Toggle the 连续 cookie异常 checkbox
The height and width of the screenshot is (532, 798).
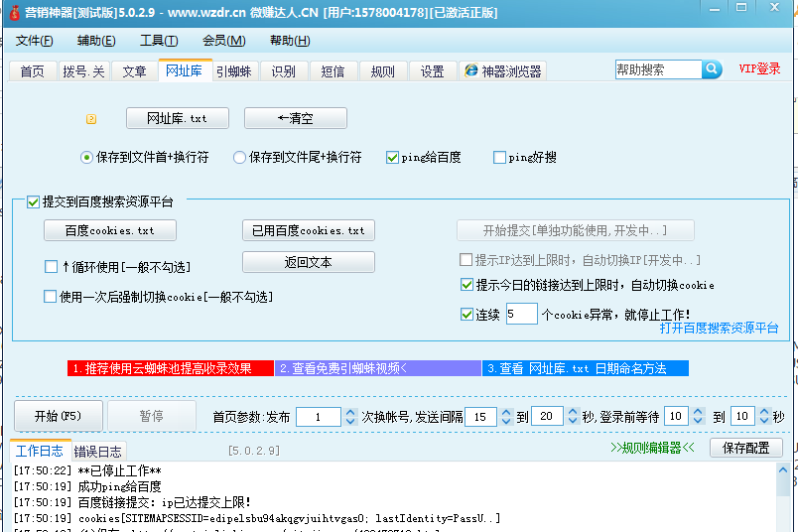coord(466,314)
